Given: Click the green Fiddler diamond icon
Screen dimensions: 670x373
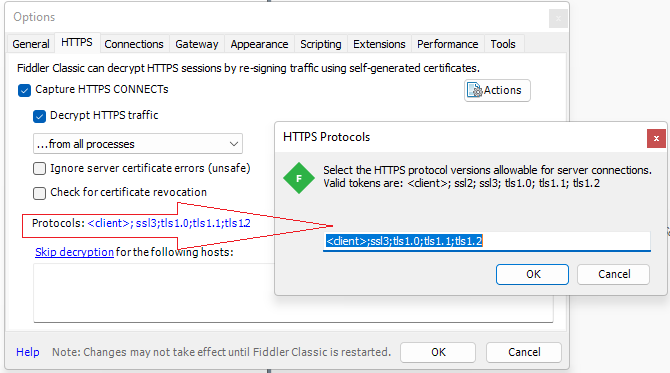Looking at the screenshot, I should click(x=299, y=178).
